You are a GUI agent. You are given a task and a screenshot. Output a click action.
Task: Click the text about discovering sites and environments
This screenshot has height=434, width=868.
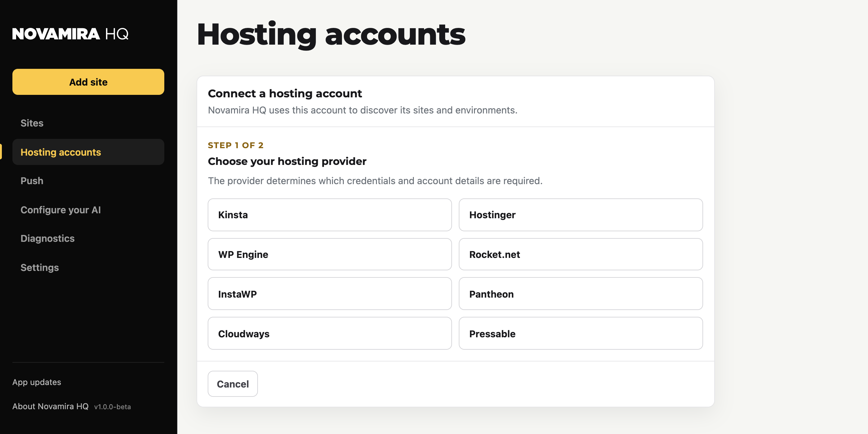[363, 110]
